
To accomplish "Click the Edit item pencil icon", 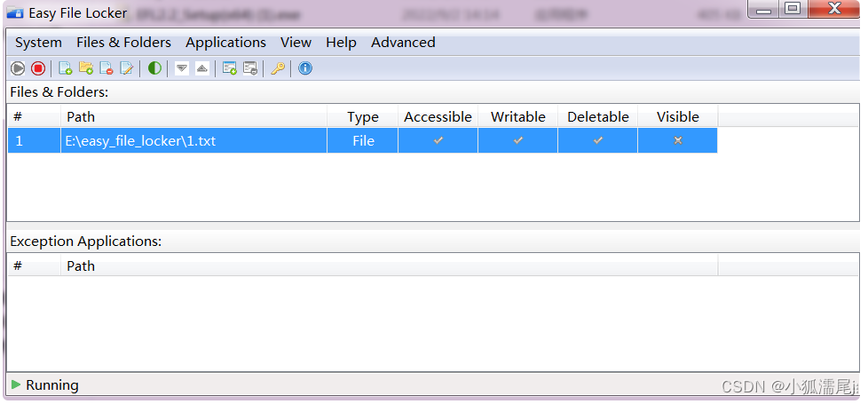I will (127, 68).
